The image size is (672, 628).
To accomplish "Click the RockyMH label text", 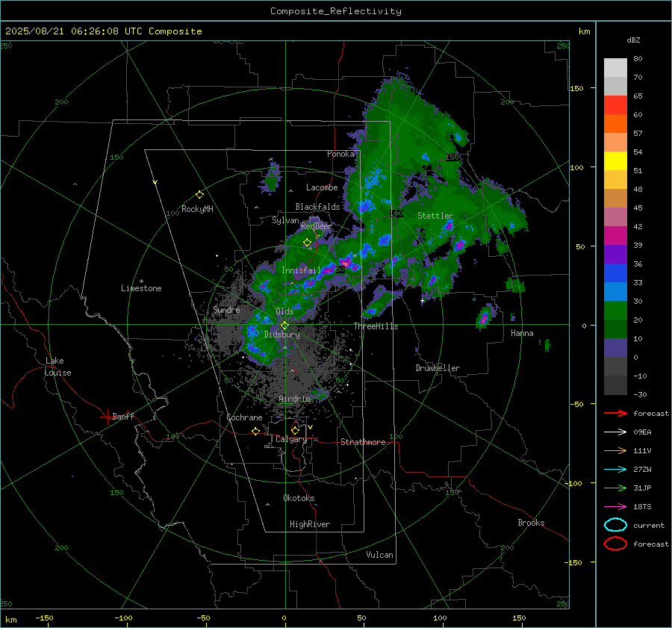I will coord(197,209).
